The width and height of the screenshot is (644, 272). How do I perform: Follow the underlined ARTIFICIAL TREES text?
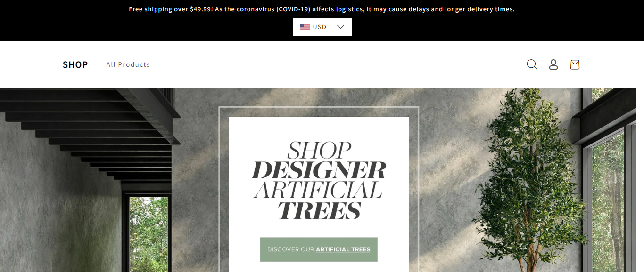[343, 249]
